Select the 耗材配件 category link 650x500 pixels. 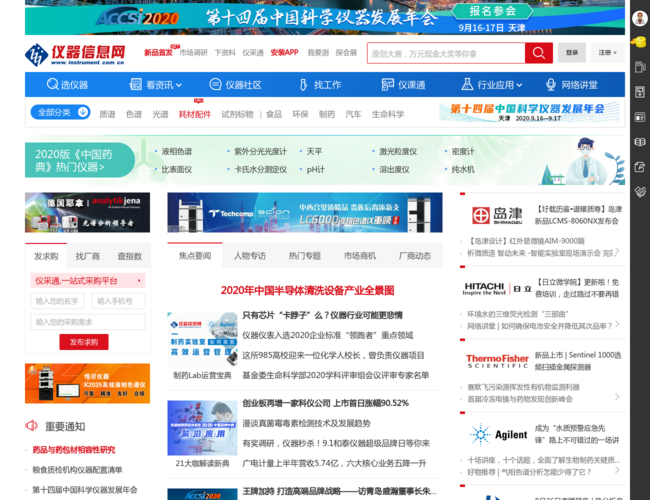195,114
